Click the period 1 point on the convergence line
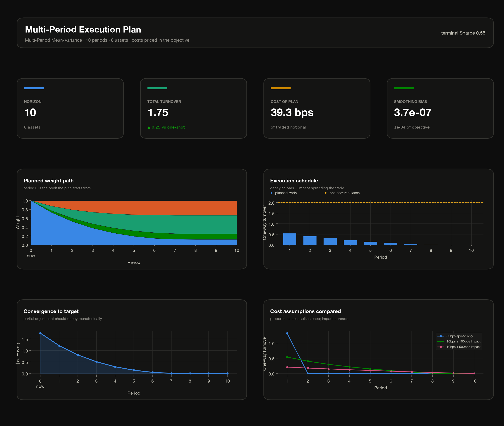The width and height of the screenshot is (504, 426). tap(59, 346)
